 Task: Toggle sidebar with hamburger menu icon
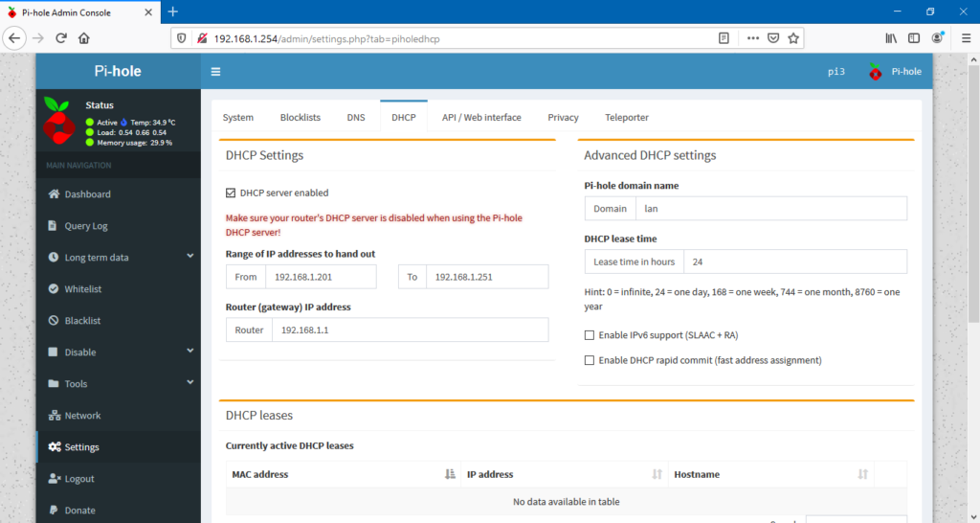tap(215, 72)
